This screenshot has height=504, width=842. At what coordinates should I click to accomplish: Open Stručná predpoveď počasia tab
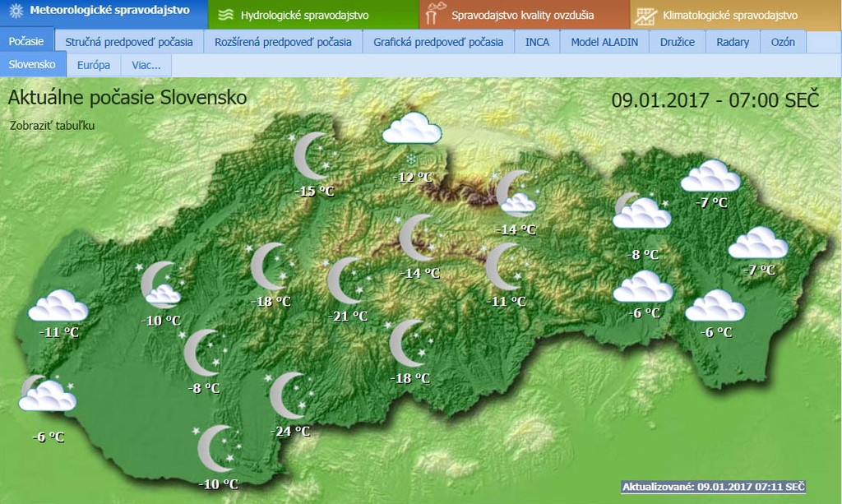(129, 41)
